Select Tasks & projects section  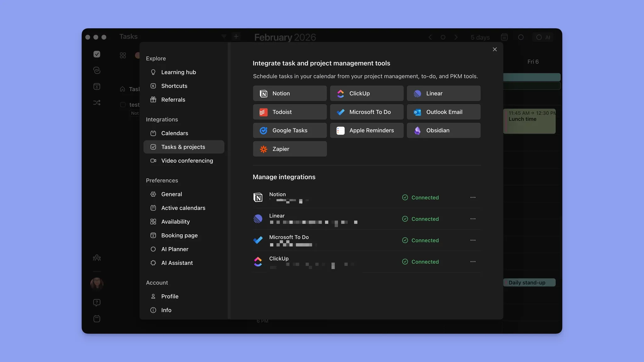(x=184, y=147)
